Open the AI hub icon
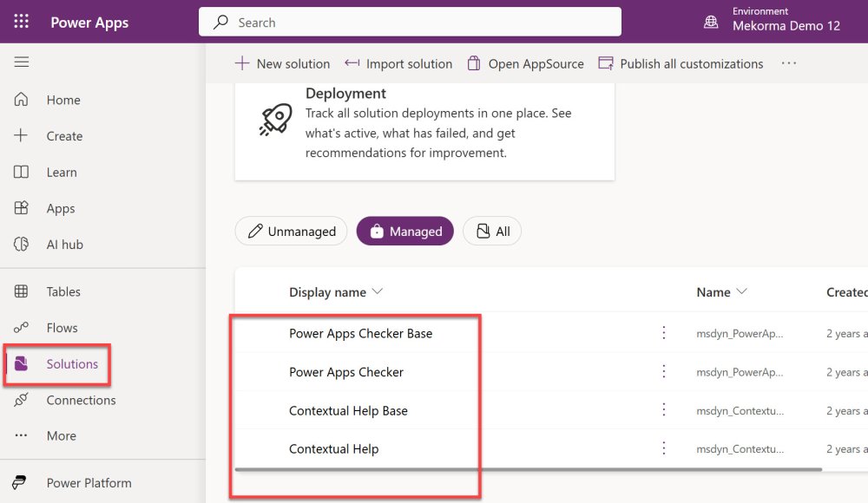 [22, 245]
